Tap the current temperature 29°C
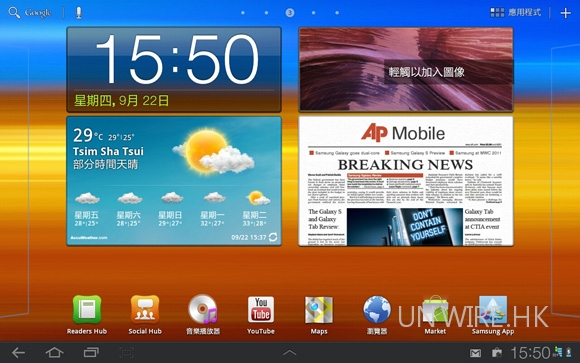 [x=87, y=135]
